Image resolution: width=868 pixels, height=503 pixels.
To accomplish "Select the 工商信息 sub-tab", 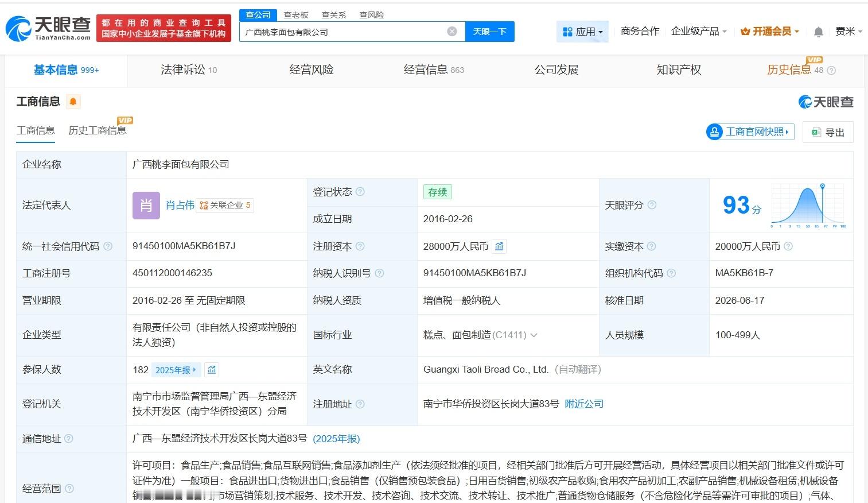I will coord(36,130).
